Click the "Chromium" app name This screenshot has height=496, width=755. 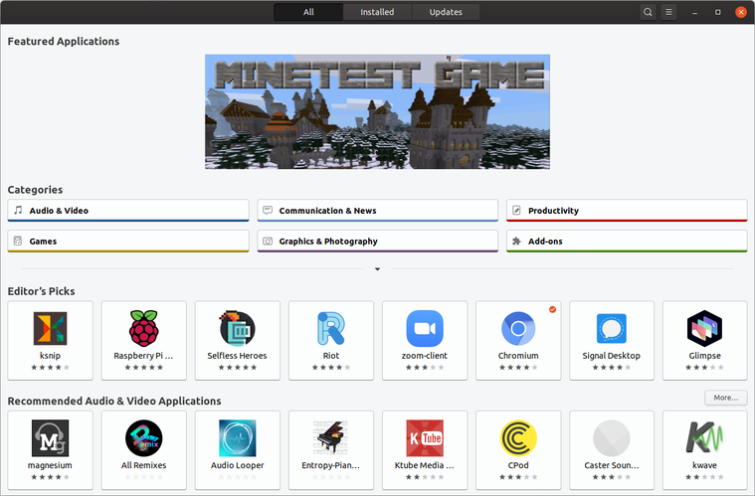coord(518,356)
